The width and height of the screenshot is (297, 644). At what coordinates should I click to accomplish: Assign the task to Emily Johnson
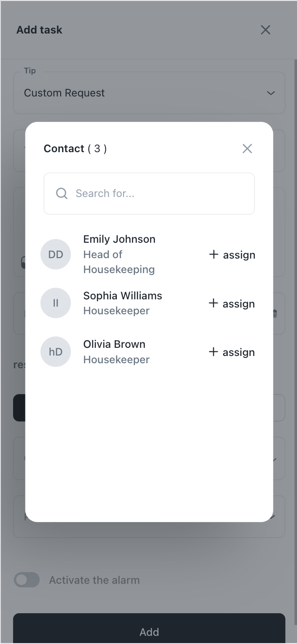[232, 254]
